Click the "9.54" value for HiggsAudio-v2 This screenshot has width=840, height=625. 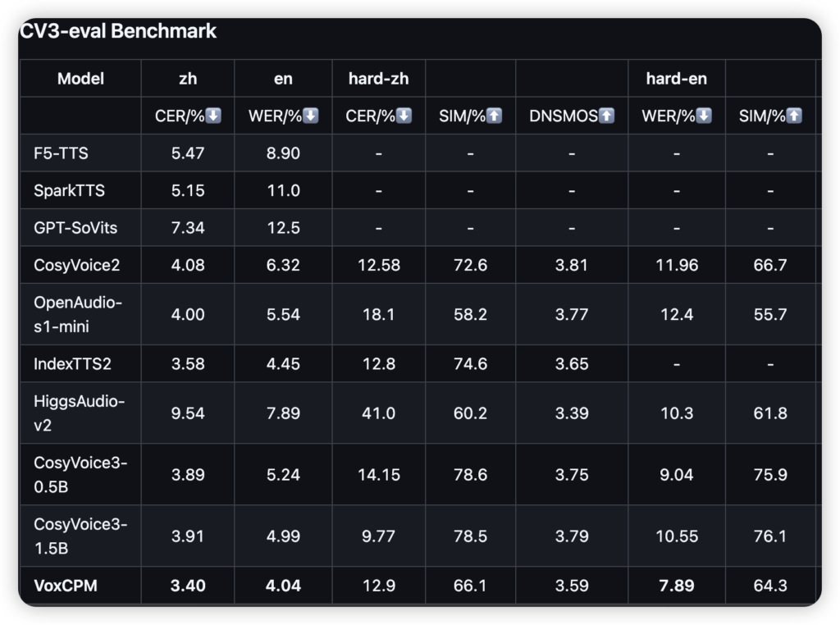[x=188, y=413]
